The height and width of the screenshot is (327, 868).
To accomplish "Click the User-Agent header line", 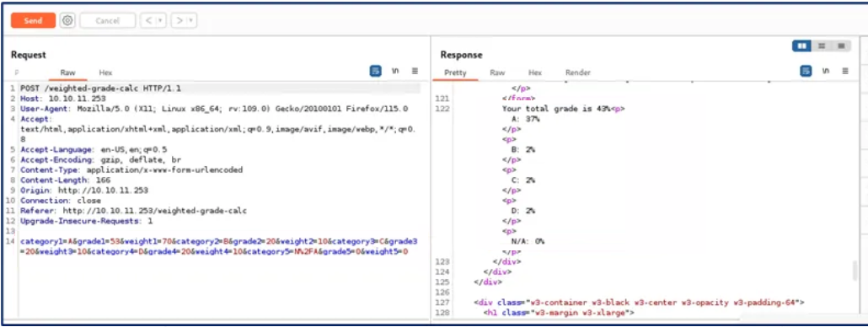I will coord(214,109).
